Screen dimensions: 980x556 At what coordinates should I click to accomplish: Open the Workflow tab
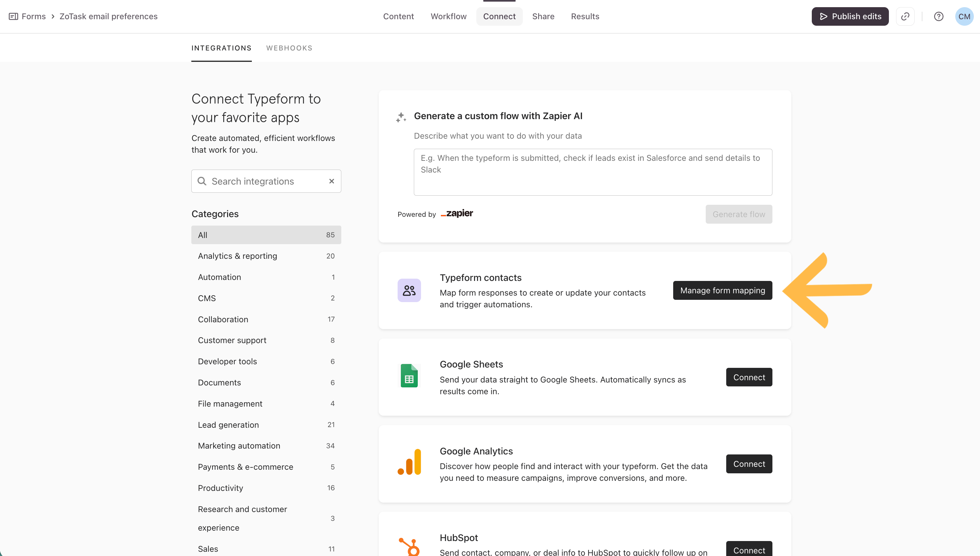[x=448, y=16]
